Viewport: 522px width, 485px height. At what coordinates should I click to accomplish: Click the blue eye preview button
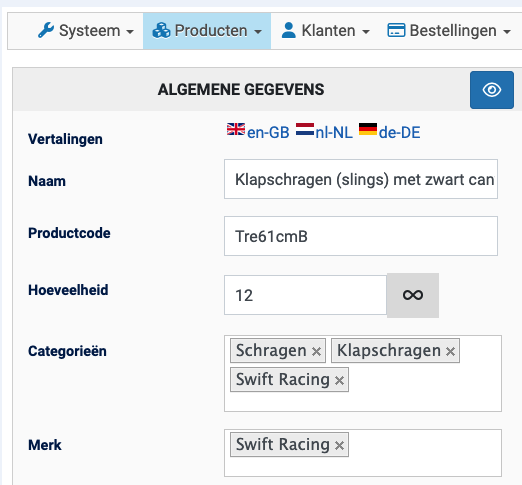coord(492,90)
